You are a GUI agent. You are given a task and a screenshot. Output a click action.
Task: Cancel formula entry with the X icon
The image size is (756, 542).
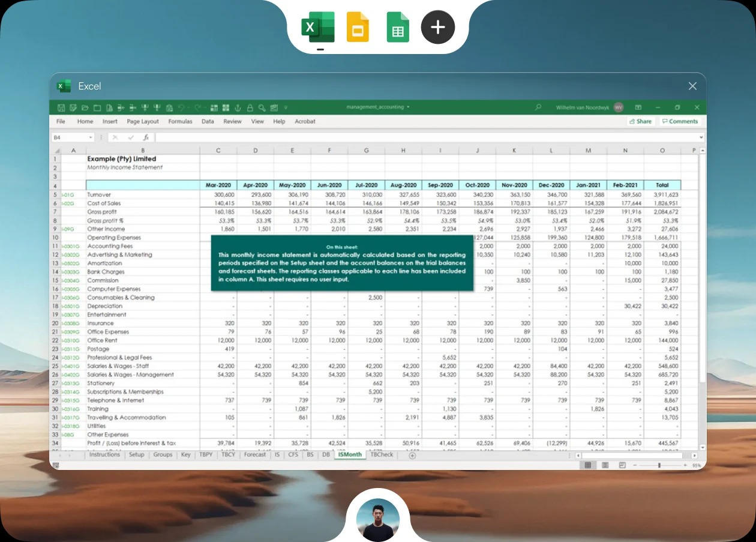[115, 137]
